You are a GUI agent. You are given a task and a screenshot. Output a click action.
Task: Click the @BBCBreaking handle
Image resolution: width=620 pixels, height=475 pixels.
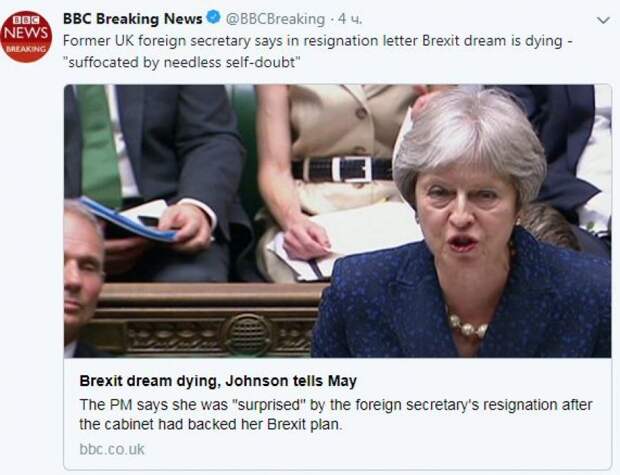pyautogui.click(x=275, y=19)
